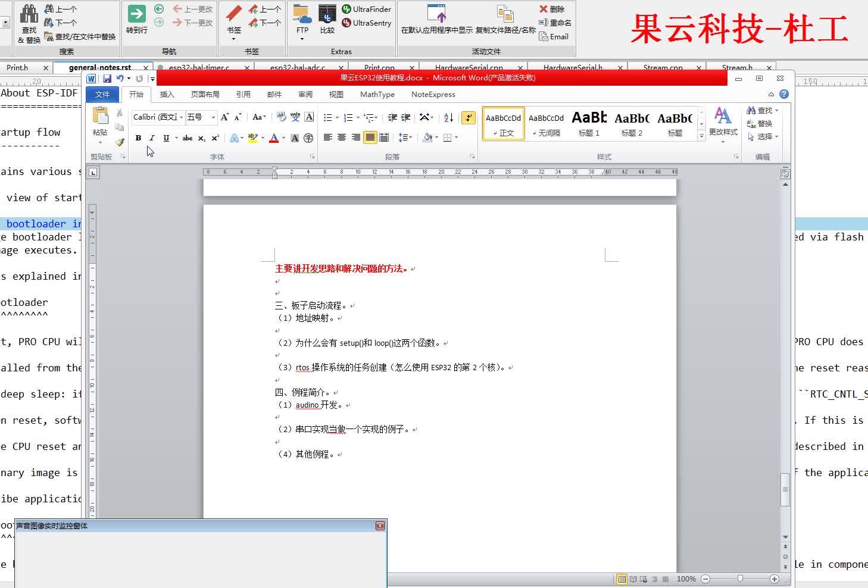Click 复制文件路径/名称 in UltraEdit
Screen dimensions: 868x588
pos(505,19)
